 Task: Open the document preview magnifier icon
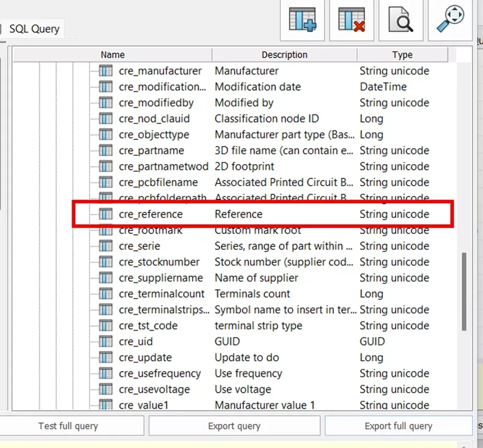click(x=400, y=20)
